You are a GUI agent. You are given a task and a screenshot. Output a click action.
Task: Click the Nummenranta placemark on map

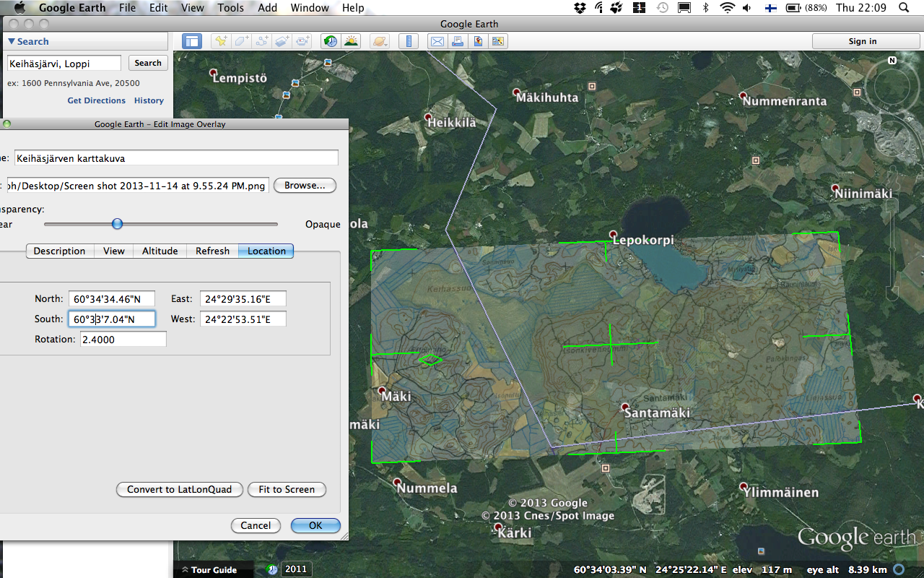(743, 96)
